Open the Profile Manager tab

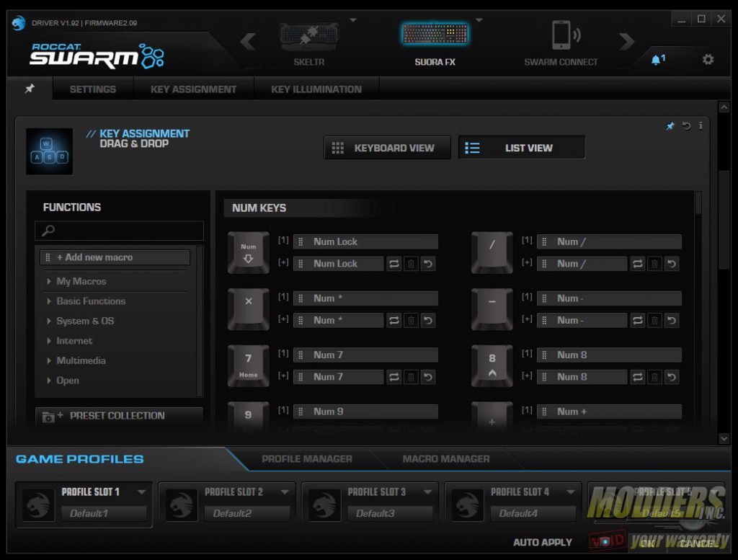coord(307,459)
